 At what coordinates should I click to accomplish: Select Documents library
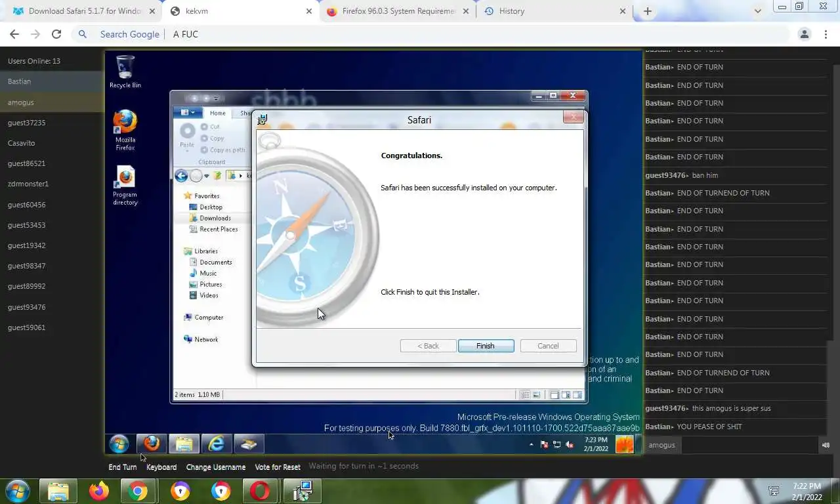pyautogui.click(x=211, y=262)
